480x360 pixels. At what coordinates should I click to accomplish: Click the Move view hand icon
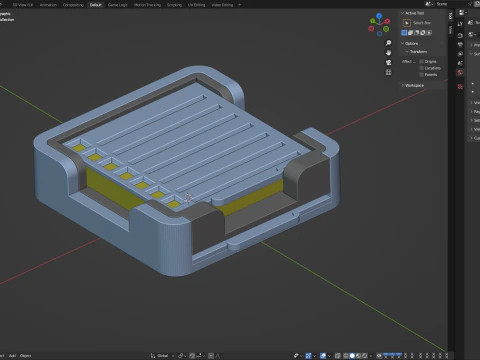[388, 53]
